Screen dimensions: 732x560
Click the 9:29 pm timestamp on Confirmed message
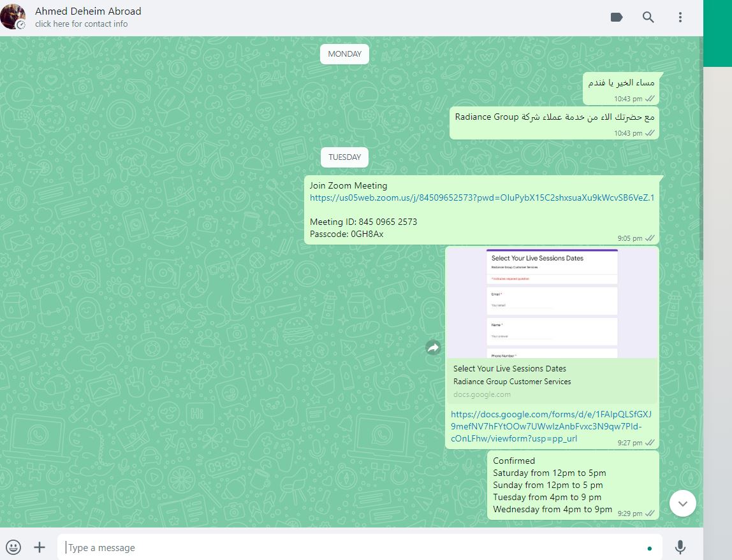(x=630, y=513)
